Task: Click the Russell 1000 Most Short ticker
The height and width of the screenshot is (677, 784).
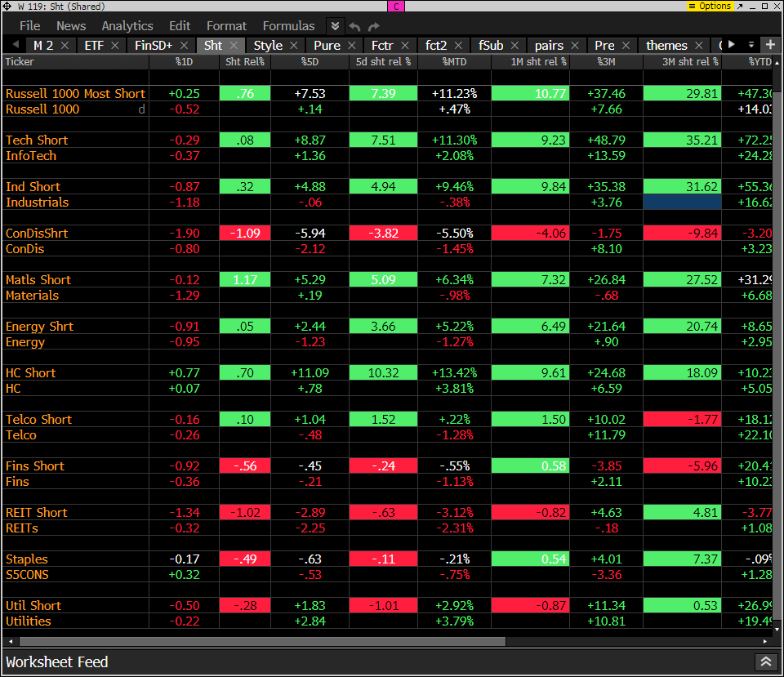Action: point(75,94)
